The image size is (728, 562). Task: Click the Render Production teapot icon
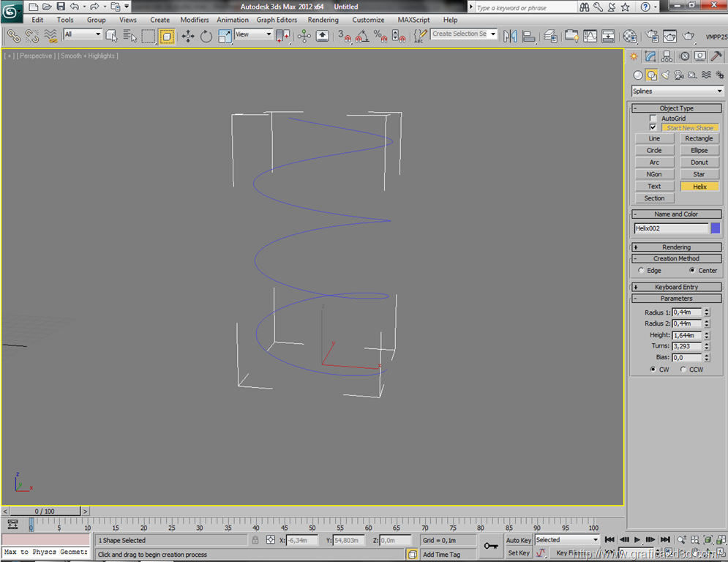tap(688, 36)
